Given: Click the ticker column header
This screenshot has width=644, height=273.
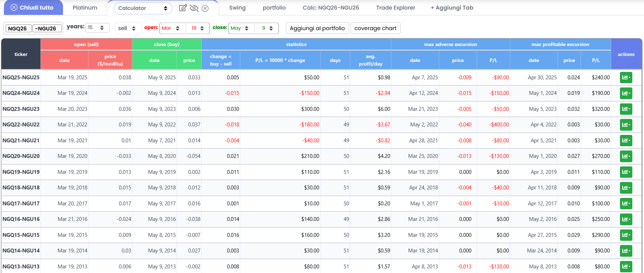Looking at the screenshot, I should point(21,54).
